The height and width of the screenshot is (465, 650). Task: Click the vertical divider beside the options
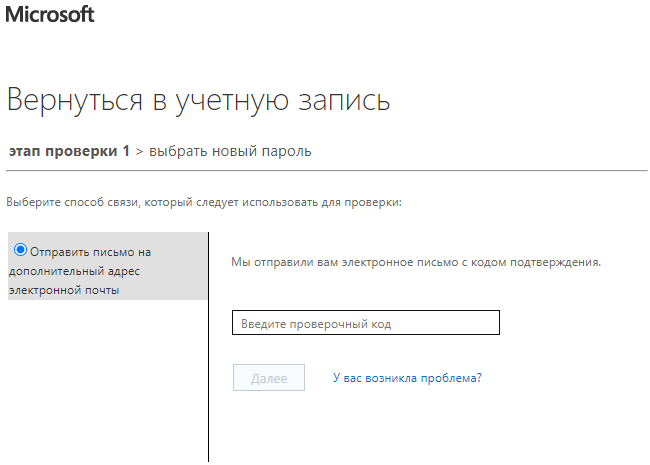pos(209,350)
